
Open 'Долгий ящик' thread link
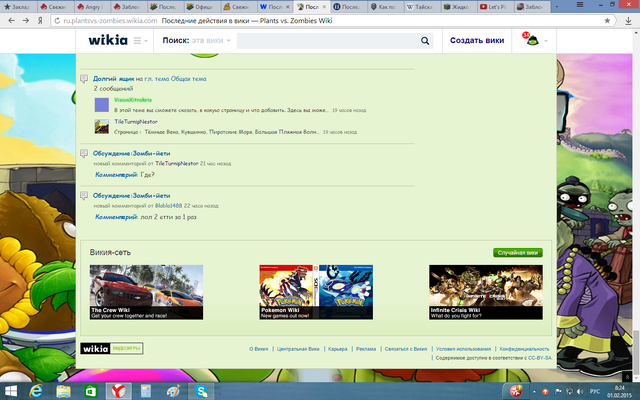[113, 79]
